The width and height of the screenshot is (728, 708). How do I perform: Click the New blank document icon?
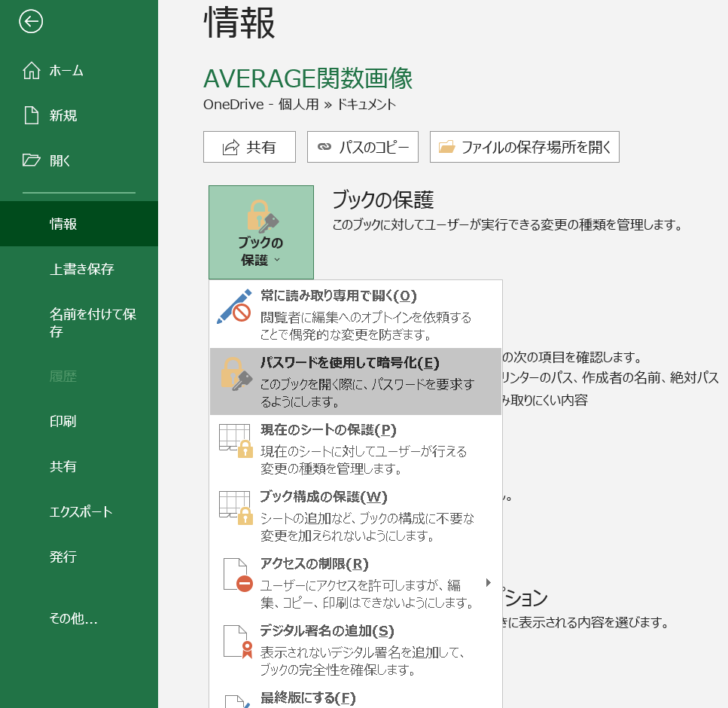(x=31, y=115)
